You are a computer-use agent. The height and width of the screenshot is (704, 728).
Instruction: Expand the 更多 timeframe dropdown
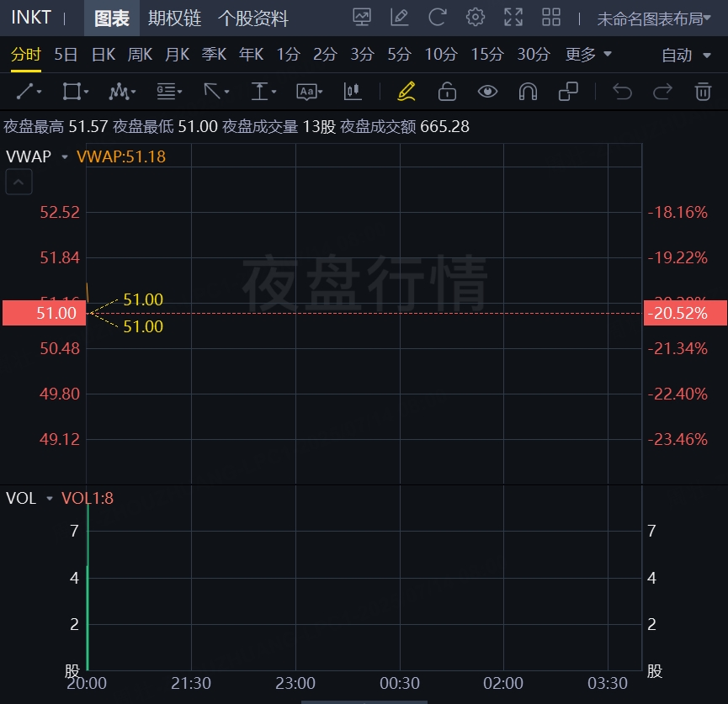[x=587, y=55]
